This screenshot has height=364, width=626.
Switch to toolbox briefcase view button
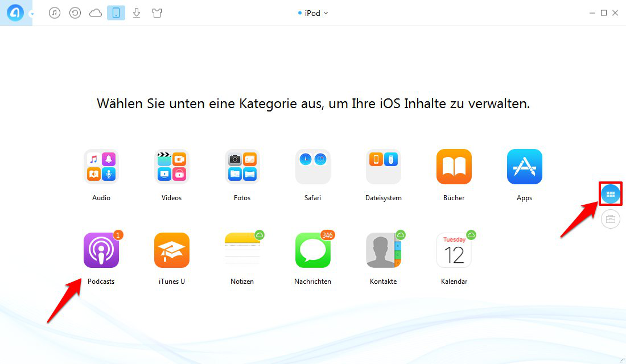(x=611, y=219)
